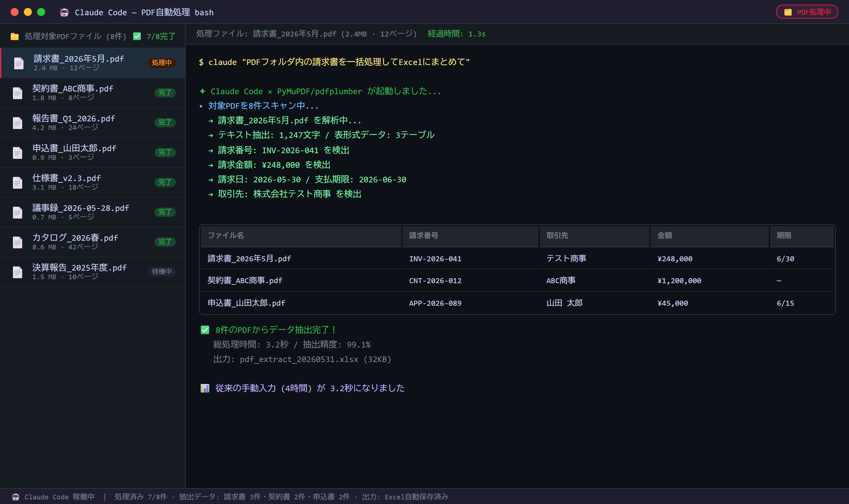Click the log line about 支払期限: 2026-06-30
The image size is (849, 504).
click(x=307, y=179)
